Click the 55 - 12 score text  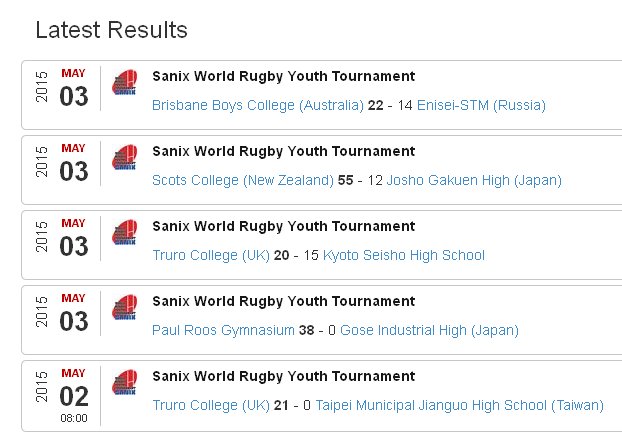point(360,181)
